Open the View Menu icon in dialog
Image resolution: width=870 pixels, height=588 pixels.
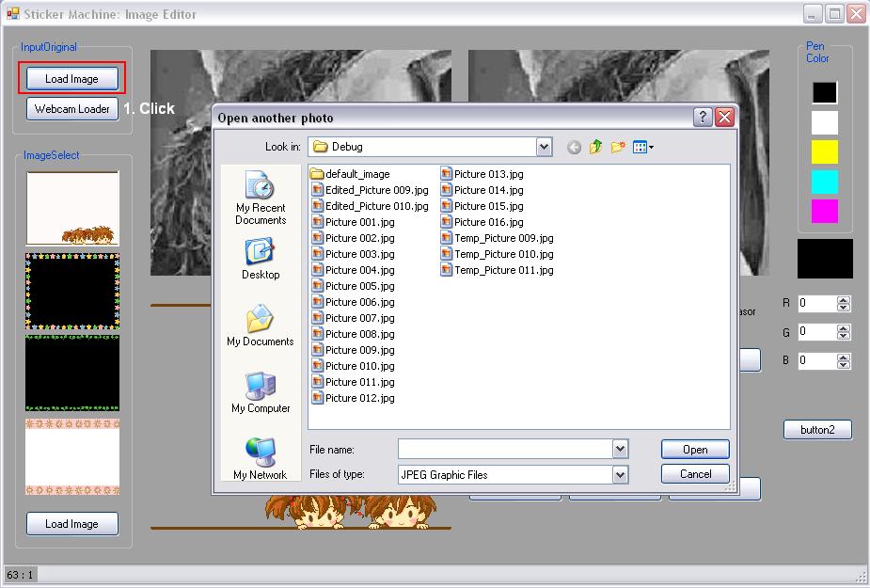point(643,147)
